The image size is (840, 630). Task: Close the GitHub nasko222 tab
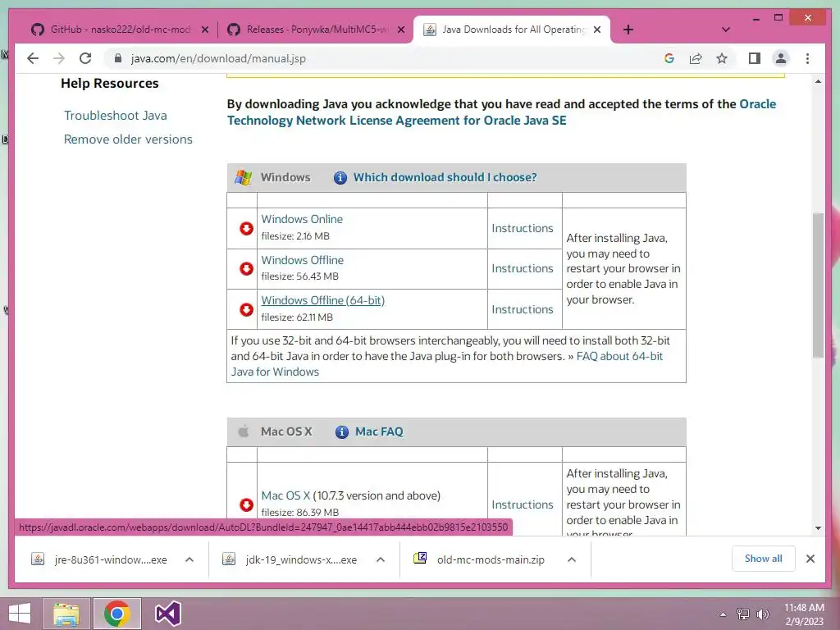click(x=204, y=30)
